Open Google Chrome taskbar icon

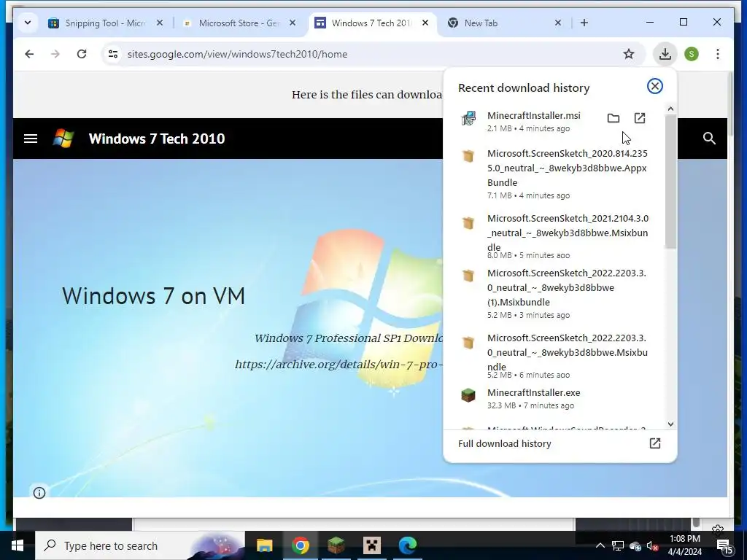point(300,545)
